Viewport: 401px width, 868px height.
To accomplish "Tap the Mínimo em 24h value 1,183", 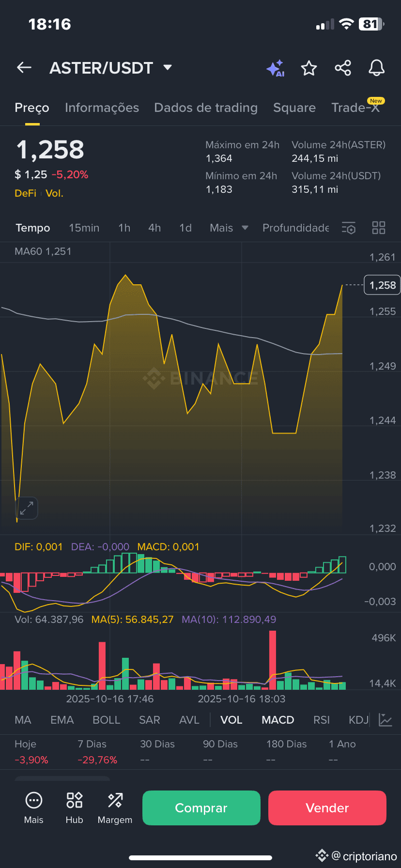I will click(x=219, y=189).
